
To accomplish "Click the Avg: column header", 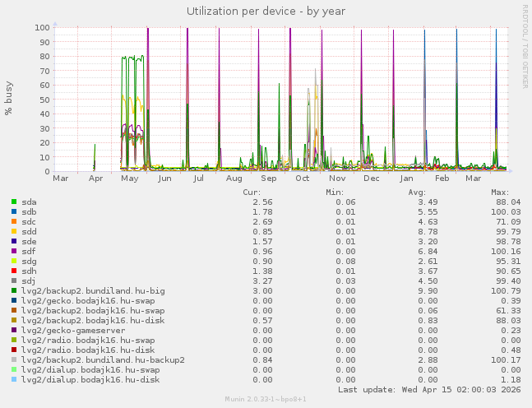I will [x=417, y=192].
